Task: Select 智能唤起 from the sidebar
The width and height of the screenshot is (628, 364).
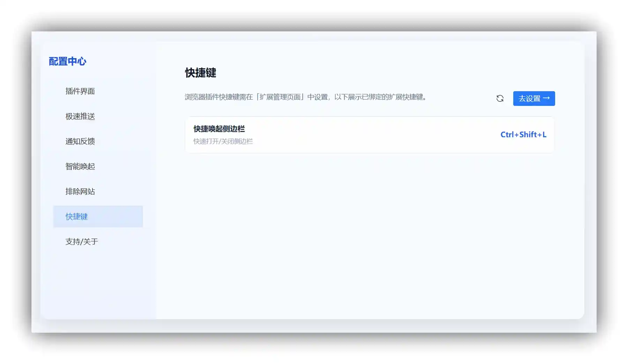Action: click(x=81, y=166)
